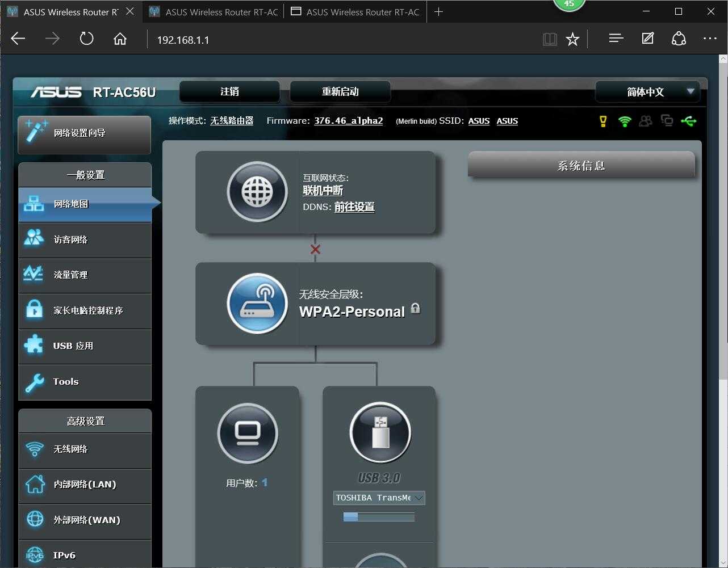Select the USB 3.0 drive icon
The image size is (728, 568).
[380, 432]
